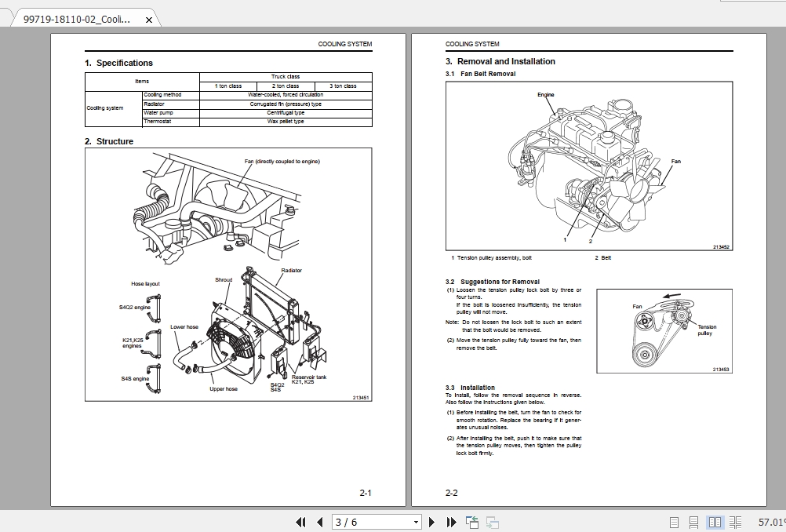Screen dimensions: 786x532
Task: Go to the first page
Action: pyautogui.click(x=302, y=522)
